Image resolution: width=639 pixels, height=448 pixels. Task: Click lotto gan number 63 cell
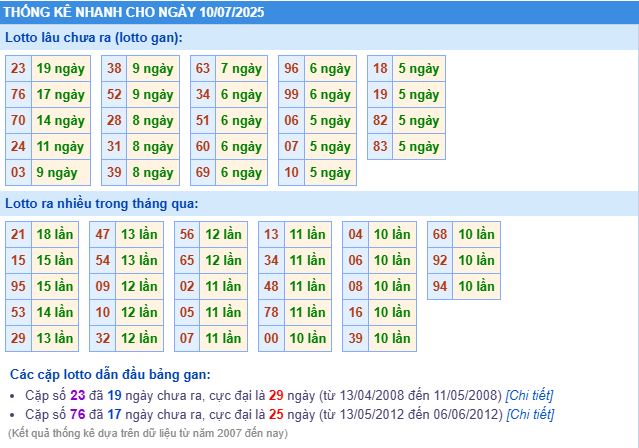tap(203, 68)
